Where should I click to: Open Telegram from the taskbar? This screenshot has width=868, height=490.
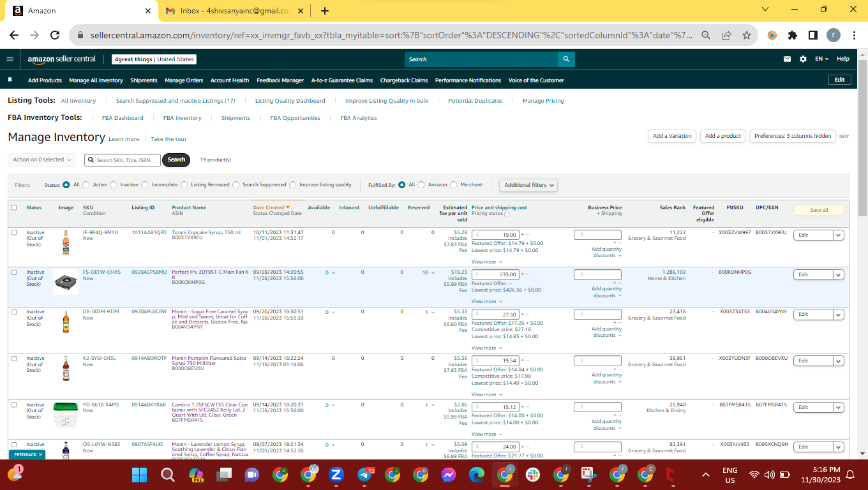(x=364, y=475)
